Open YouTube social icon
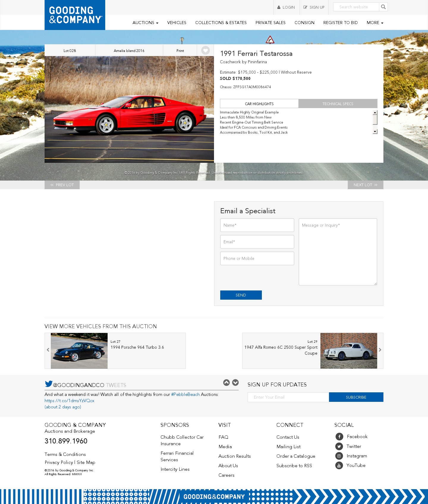The width and height of the screenshot is (428, 504). [339, 465]
